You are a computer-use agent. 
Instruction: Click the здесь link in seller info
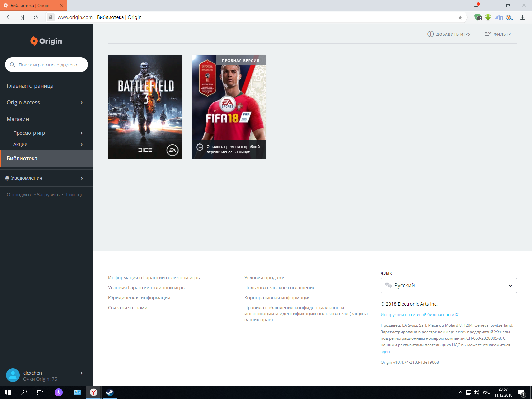click(386, 352)
